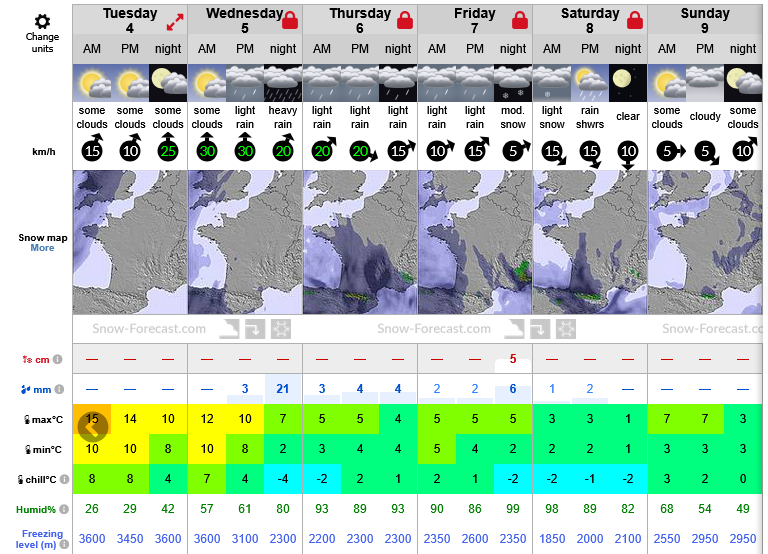Click the Friday night moderate snow icon

coord(513,83)
